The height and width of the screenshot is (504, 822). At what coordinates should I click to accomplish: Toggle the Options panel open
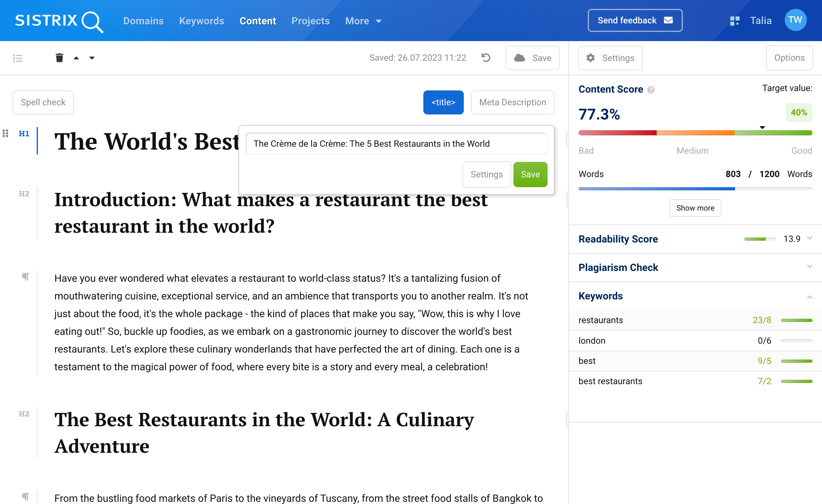[x=788, y=58]
